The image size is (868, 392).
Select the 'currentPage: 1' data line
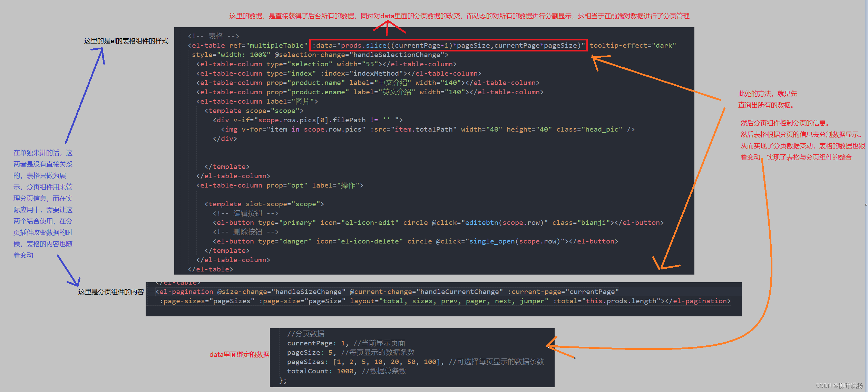(x=346, y=343)
